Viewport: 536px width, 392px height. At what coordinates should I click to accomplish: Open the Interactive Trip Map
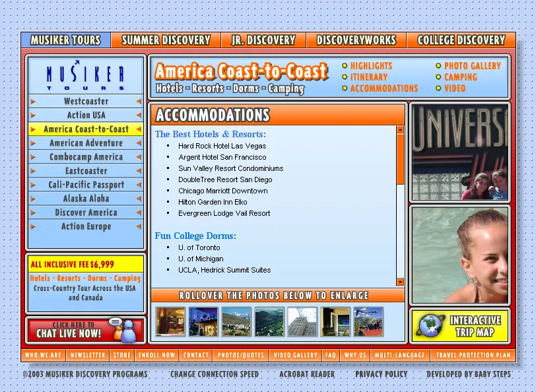pos(460,326)
